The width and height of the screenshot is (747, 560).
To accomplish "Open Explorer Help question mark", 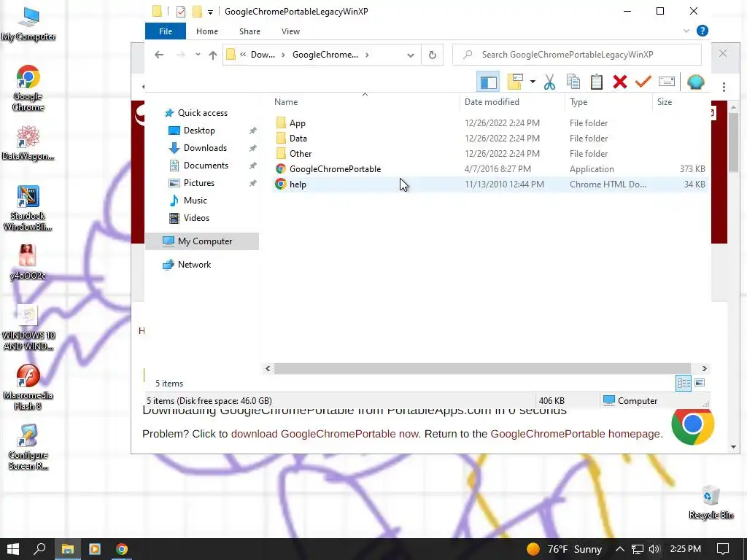I will click(702, 31).
